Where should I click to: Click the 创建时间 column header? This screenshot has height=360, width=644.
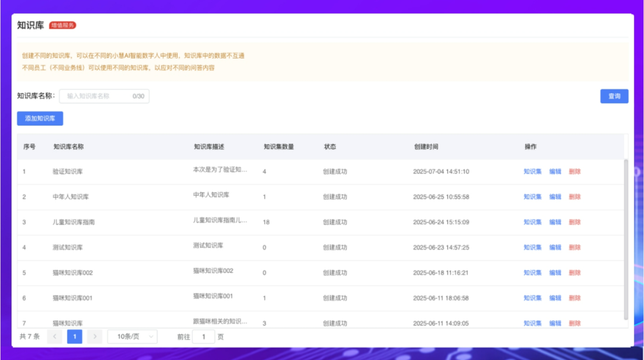(426, 147)
